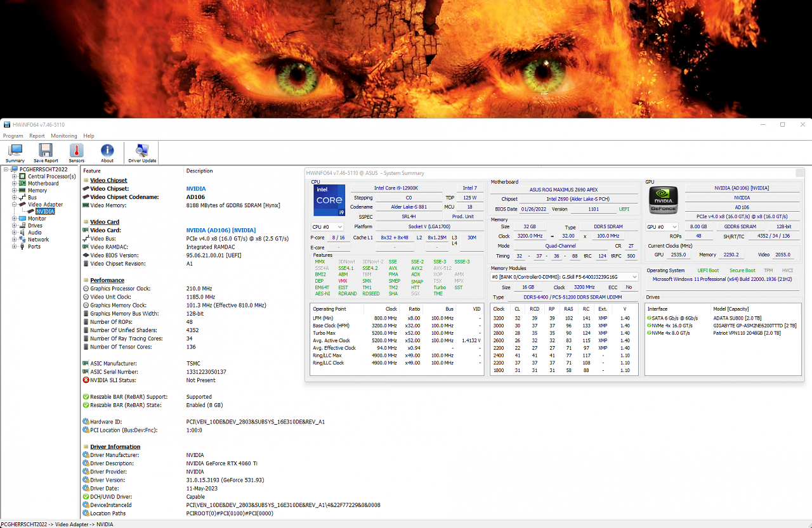Click the Description column header
The height and width of the screenshot is (528, 812).
(200, 171)
